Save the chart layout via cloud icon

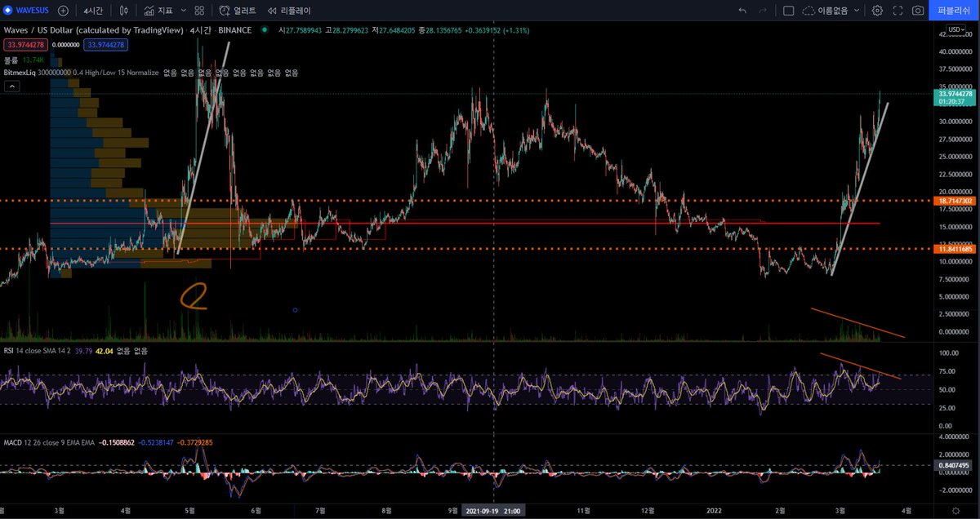tap(809, 11)
